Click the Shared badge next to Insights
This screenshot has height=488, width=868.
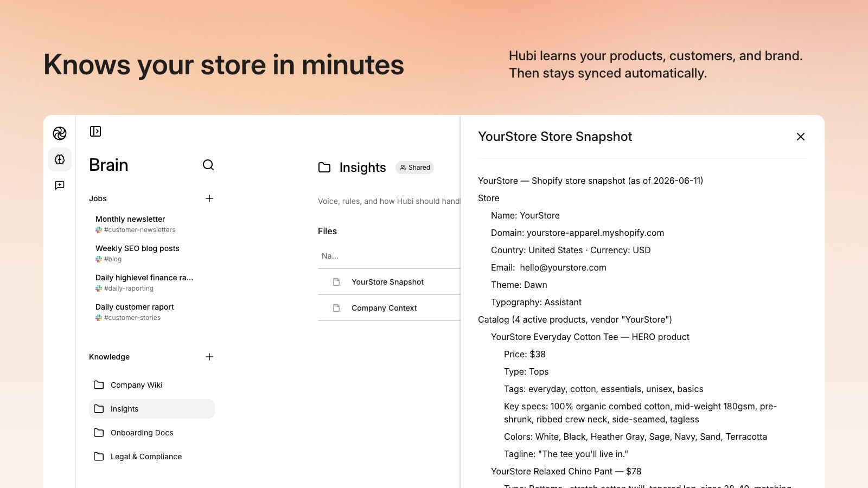pyautogui.click(x=415, y=168)
